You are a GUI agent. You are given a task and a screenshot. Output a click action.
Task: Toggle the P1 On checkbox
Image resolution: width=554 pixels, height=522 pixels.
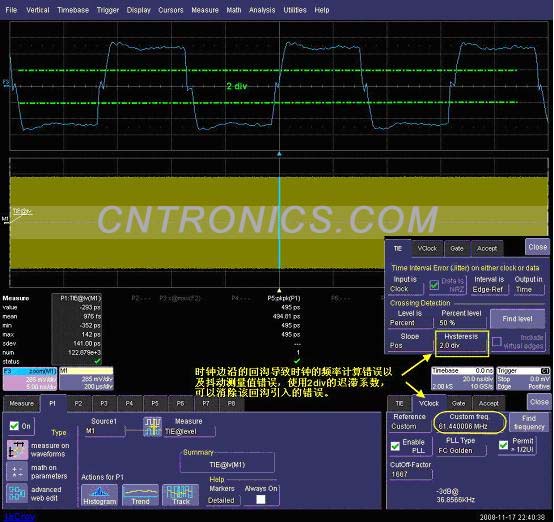14,426
